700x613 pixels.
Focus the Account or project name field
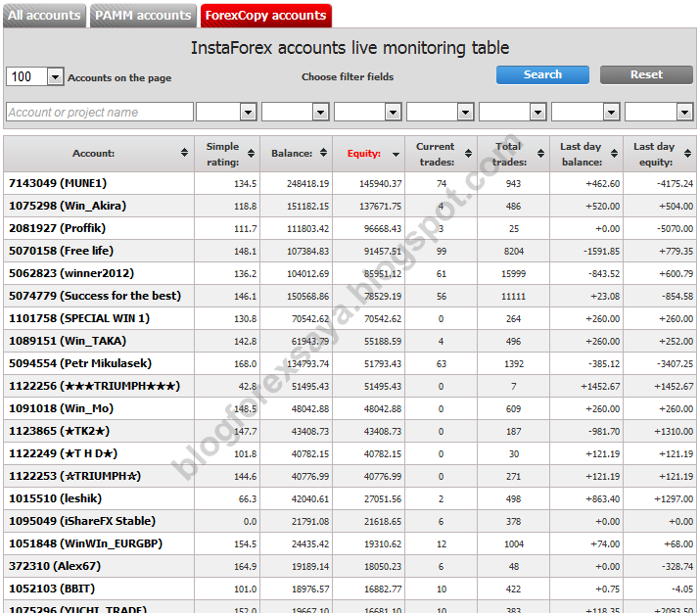(100, 112)
